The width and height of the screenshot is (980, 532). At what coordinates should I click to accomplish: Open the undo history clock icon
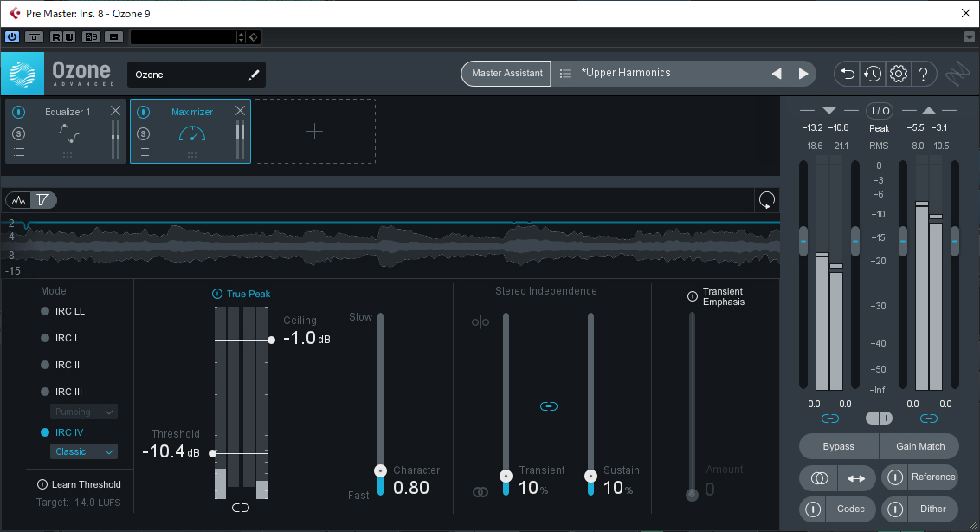coord(873,74)
